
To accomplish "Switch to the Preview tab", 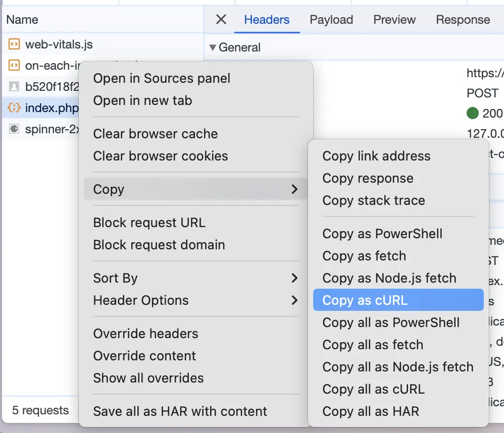I will pyautogui.click(x=394, y=20).
